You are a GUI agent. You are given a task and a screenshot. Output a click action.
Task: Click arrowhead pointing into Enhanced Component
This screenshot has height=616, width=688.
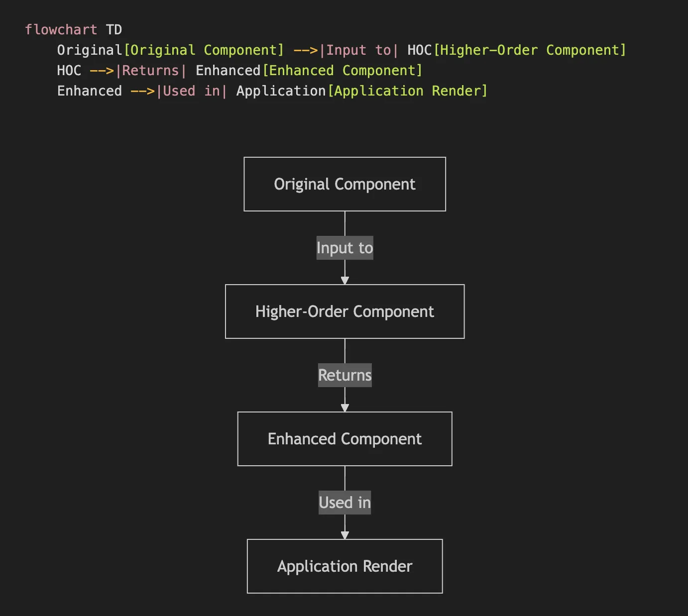coord(344,408)
